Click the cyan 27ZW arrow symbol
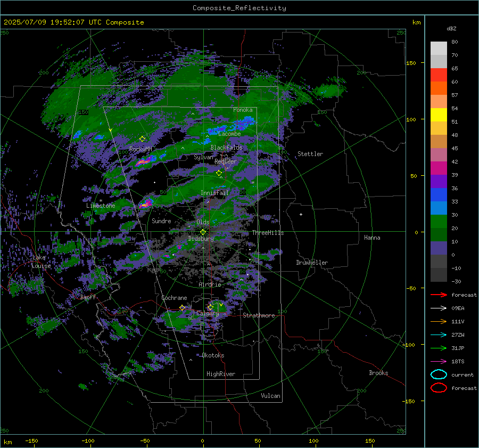This screenshot has height=448, width=479. tap(439, 335)
